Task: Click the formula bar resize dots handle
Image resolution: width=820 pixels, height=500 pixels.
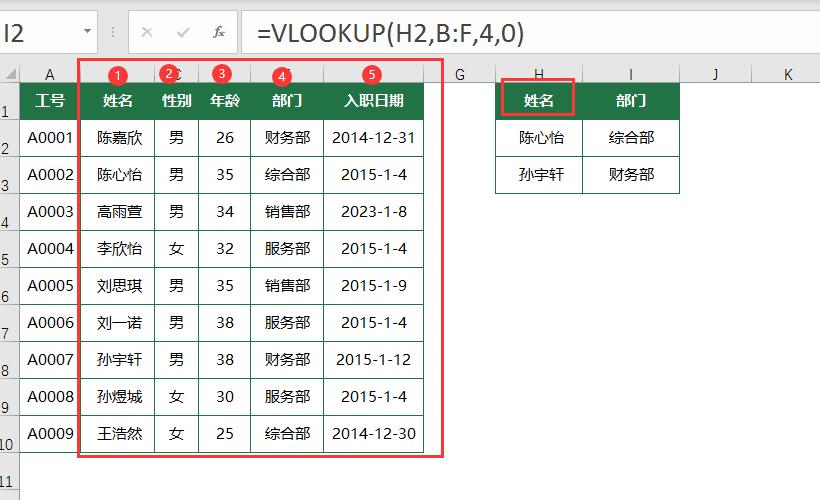Action: tap(112, 32)
